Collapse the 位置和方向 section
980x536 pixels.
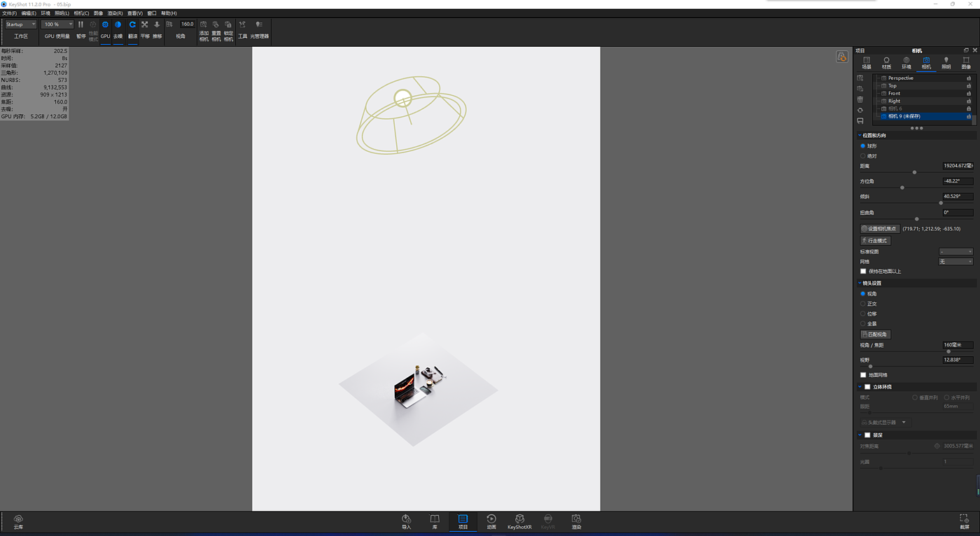tap(860, 136)
